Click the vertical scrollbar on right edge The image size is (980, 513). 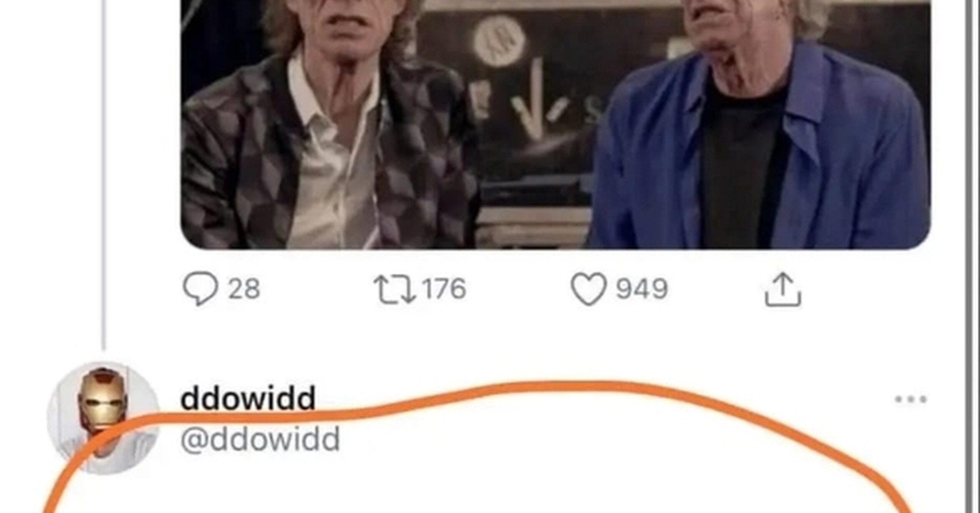click(970, 256)
